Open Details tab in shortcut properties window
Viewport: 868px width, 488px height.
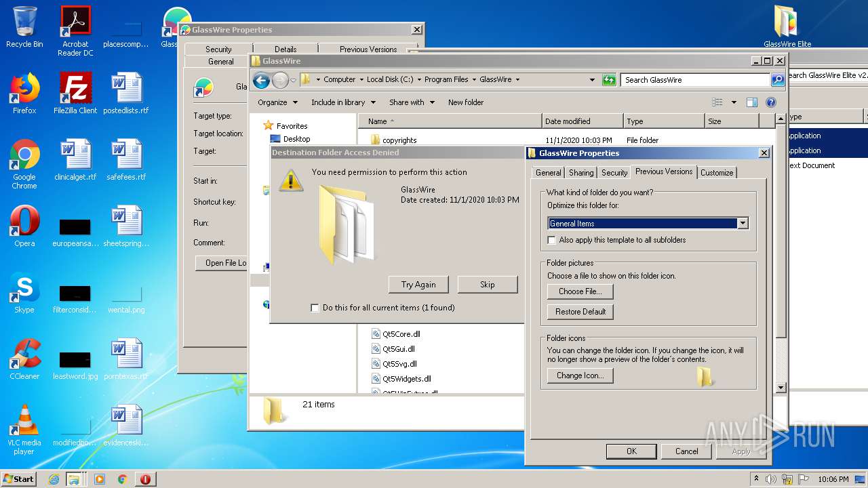(285, 49)
